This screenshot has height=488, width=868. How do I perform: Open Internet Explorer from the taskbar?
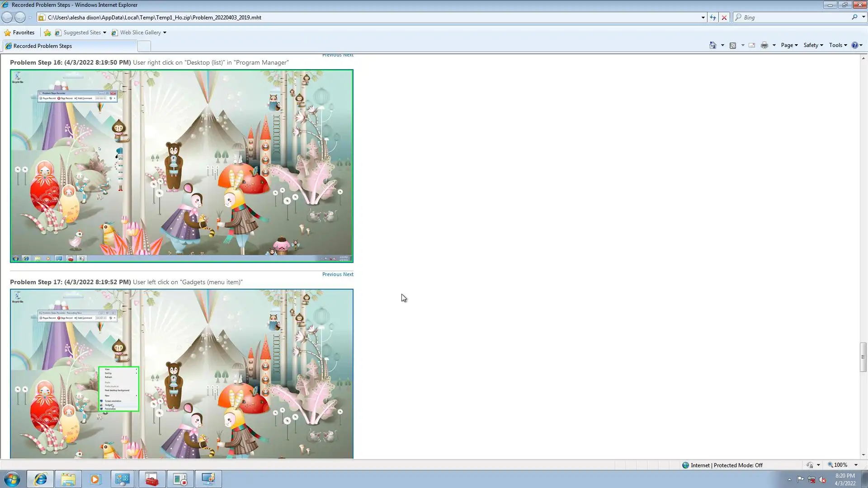41,479
